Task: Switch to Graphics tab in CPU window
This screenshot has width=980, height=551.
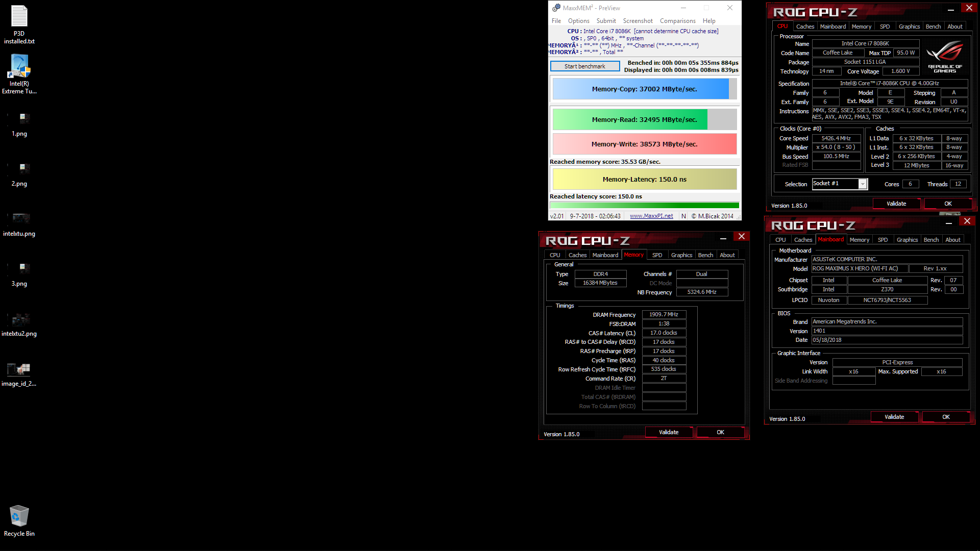Action: click(909, 27)
